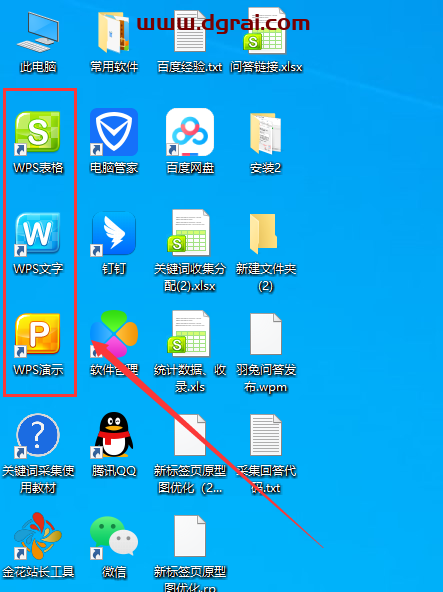Launch the WPS文字 shortcut icon

click(37, 234)
